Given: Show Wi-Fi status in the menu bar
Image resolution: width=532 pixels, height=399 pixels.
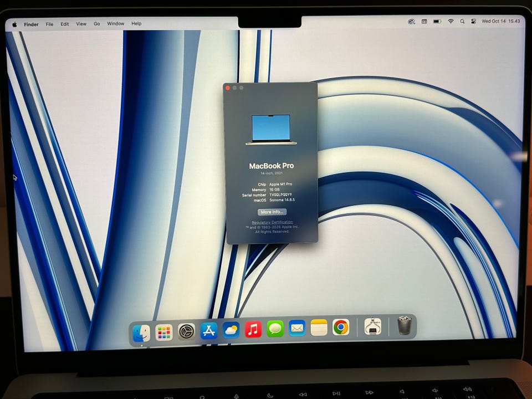Looking at the screenshot, I should tap(451, 22).
